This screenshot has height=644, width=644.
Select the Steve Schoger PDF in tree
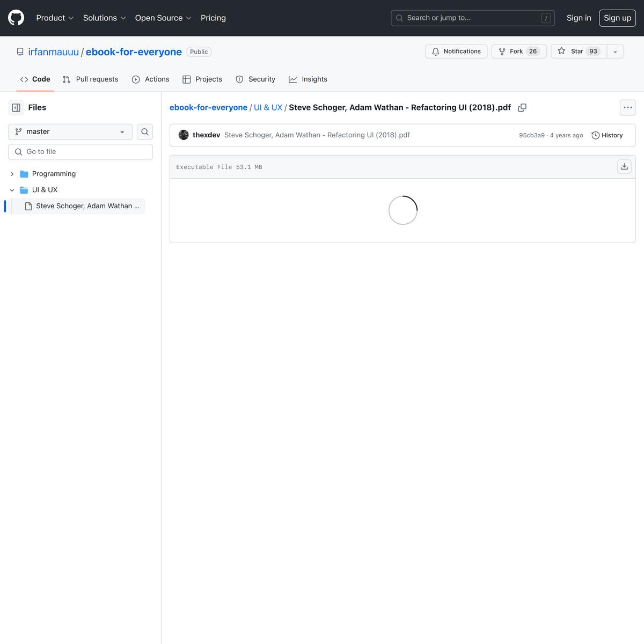[x=78, y=206]
